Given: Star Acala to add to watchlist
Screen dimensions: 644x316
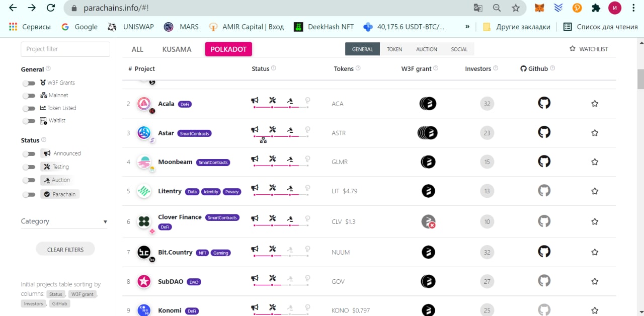Looking at the screenshot, I should click(595, 104).
